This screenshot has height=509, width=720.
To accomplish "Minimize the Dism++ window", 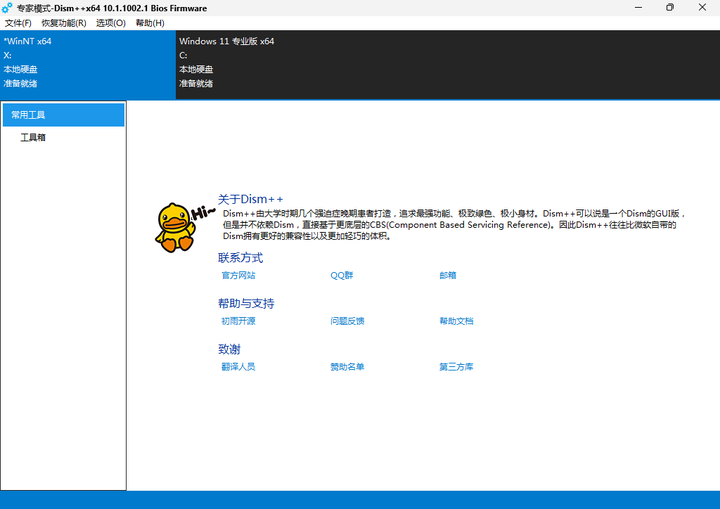I will point(638,8).
